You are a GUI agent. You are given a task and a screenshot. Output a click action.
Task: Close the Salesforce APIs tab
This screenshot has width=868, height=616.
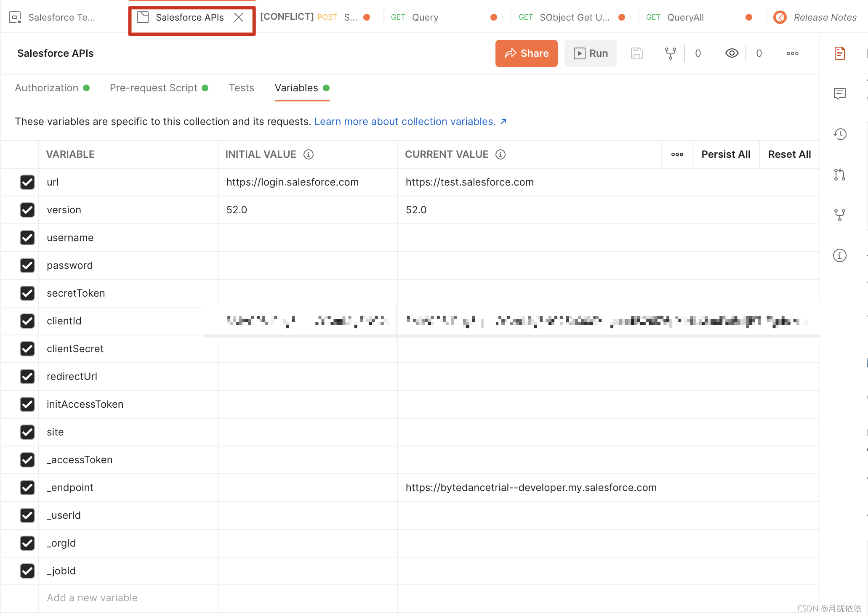pyautogui.click(x=239, y=17)
